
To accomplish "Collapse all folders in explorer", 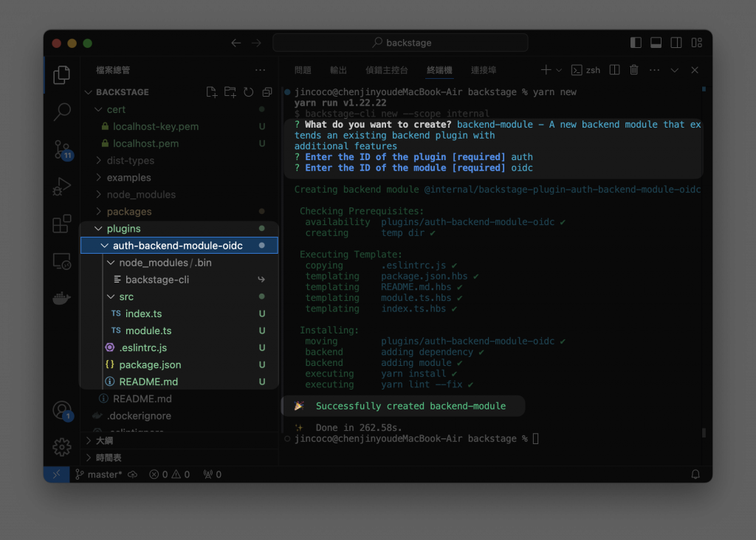I will [267, 92].
